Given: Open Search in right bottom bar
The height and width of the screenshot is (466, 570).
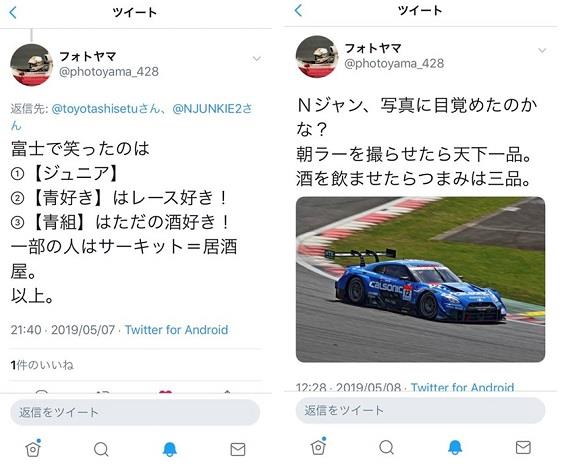Looking at the screenshot, I should (386, 447).
